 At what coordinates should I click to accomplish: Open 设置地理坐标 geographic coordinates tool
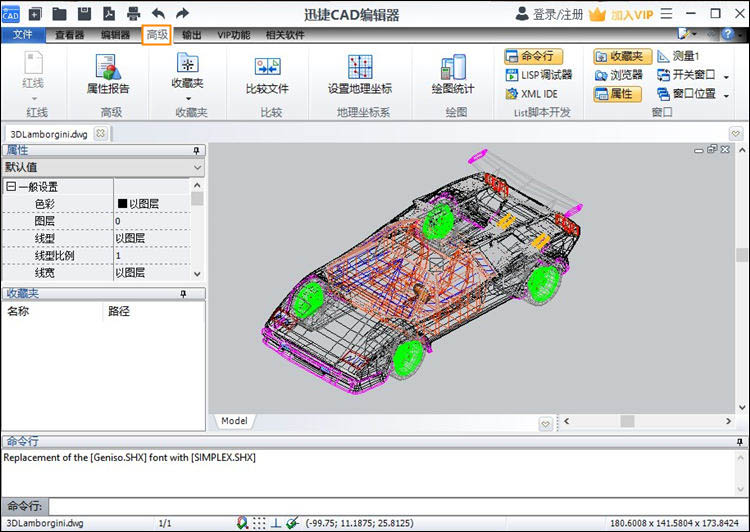(x=359, y=75)
